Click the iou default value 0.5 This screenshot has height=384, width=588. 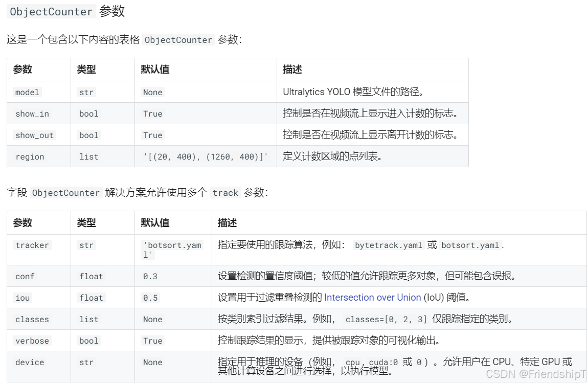[150, 298]
